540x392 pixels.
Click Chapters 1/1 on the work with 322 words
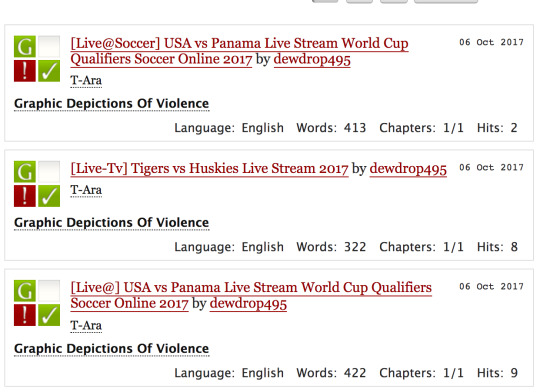[453, 247]
